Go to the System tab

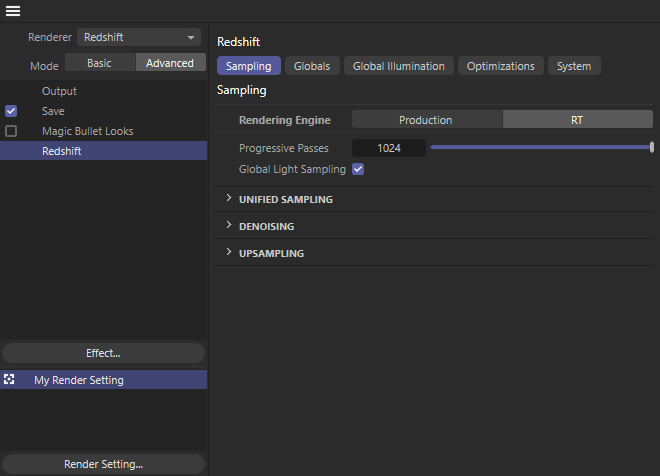tap(573, 66)
